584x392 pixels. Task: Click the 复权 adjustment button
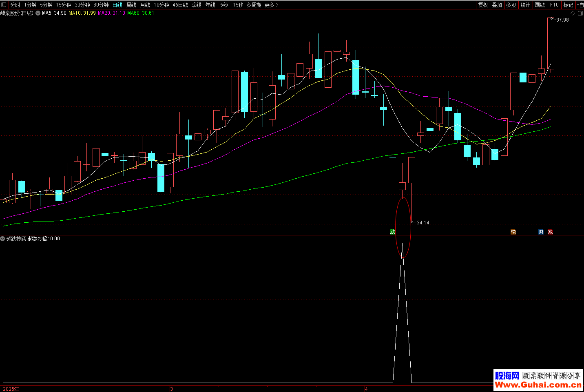click(x=483, y=5)
